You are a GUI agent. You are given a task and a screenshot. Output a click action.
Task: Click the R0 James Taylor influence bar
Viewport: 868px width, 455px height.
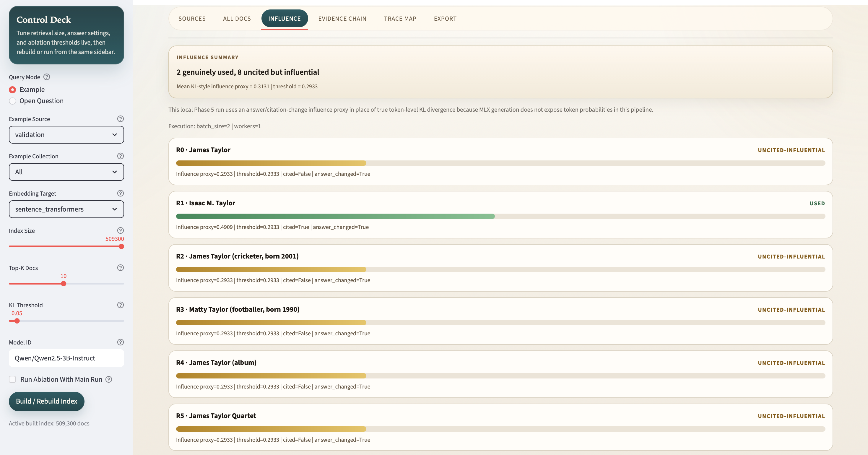(x=500, y=163)
